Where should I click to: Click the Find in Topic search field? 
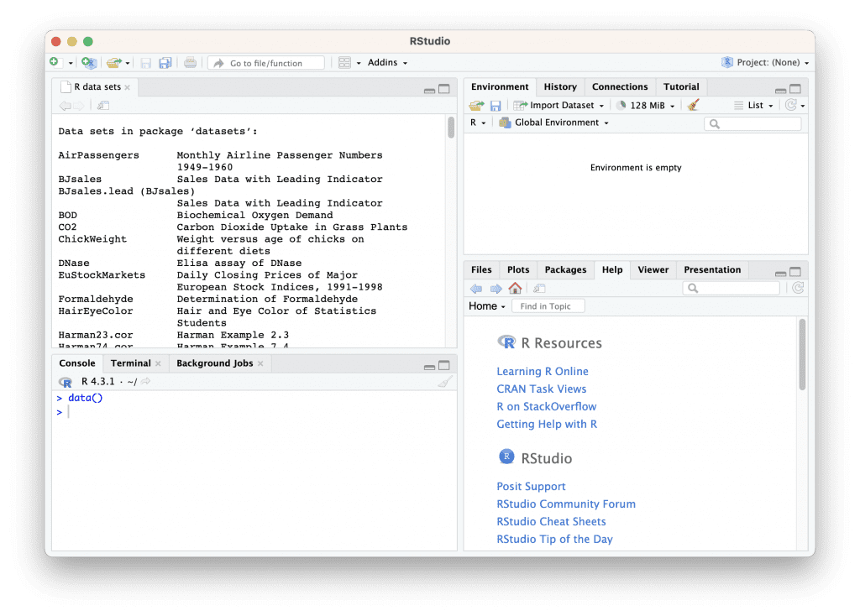(x=548, y=305)
